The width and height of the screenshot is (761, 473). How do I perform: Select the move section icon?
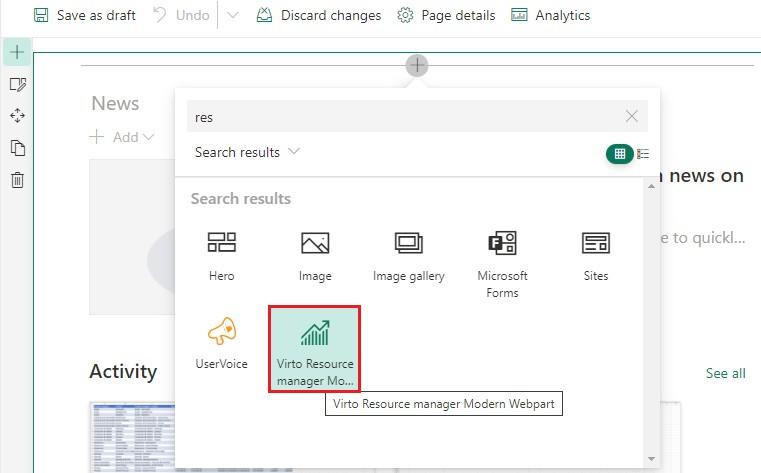[17, 116]
